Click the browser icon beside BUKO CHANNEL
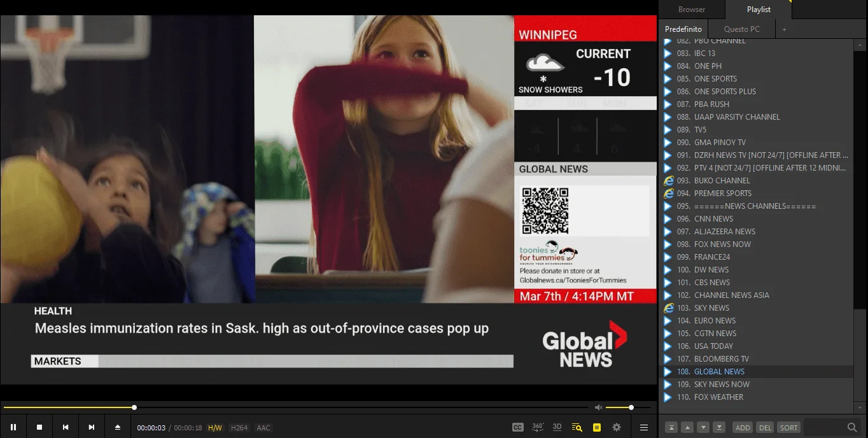 (x=668, y=181)
